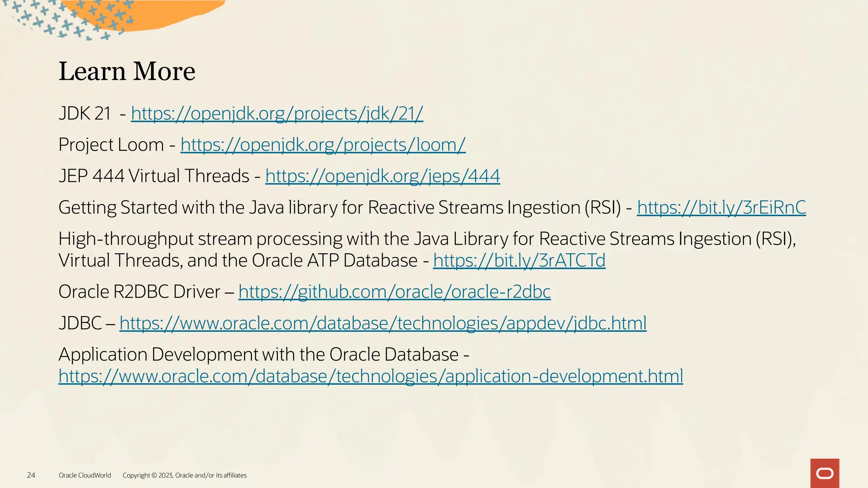The width and height of the screenshot is (868, 488).
Task: Follow the JEP 444 openjdk.org/jeps link
Action: click(383, 176)
